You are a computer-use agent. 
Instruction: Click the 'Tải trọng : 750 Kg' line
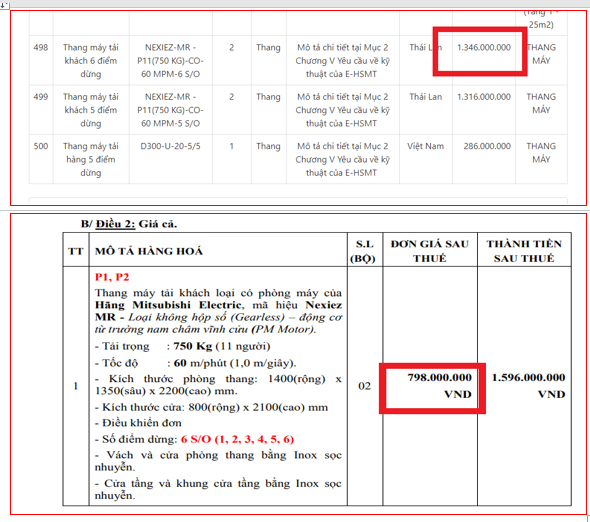click(x=182, y=346)
